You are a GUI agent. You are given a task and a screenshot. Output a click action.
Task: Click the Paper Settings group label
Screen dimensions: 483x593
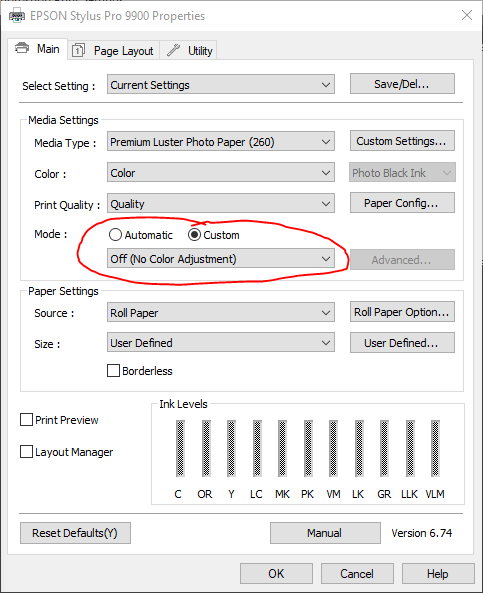pyautogui.click(x=64, y=291)
